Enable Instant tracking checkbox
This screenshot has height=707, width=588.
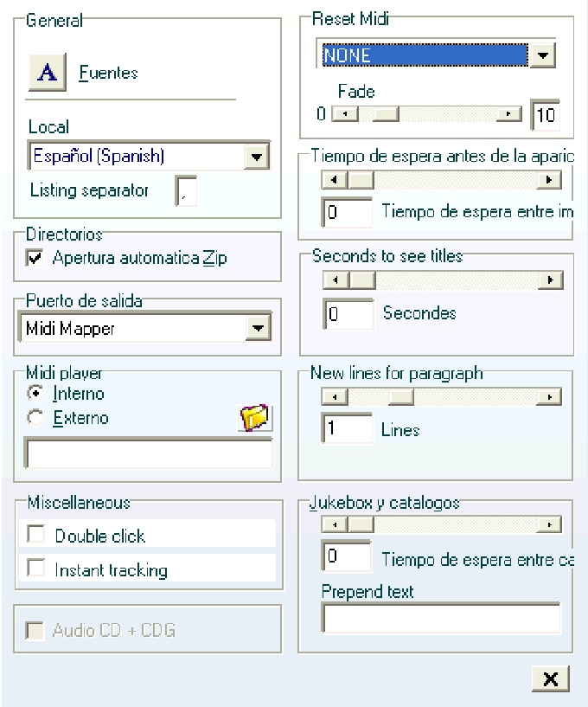(35, 568)
